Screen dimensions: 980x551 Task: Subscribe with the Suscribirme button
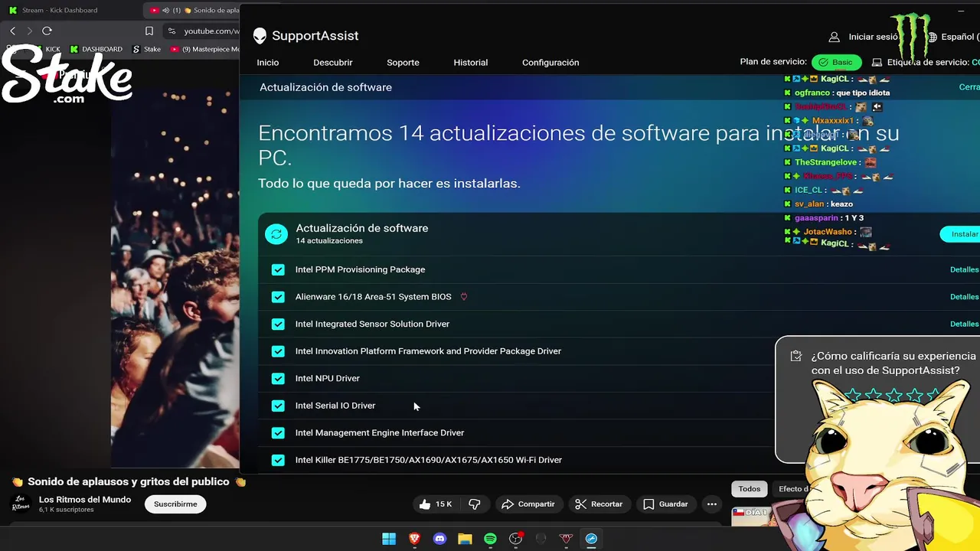point(175,504)
